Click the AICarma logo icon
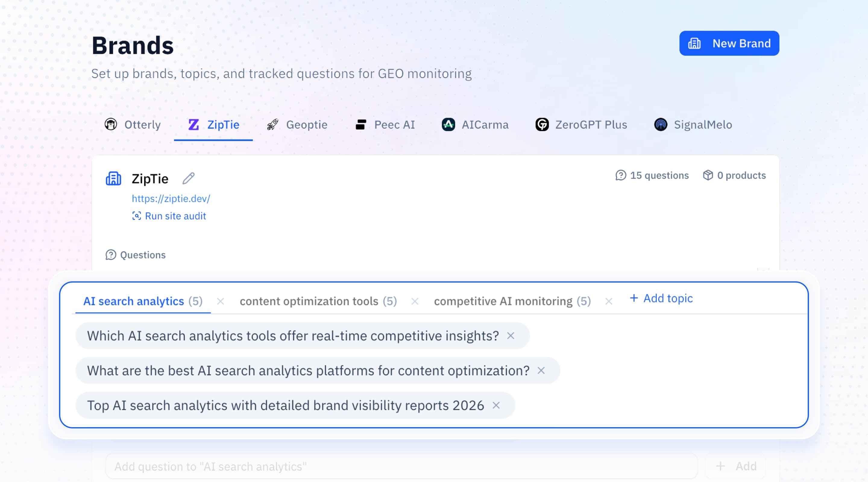 tap(448, 124)
